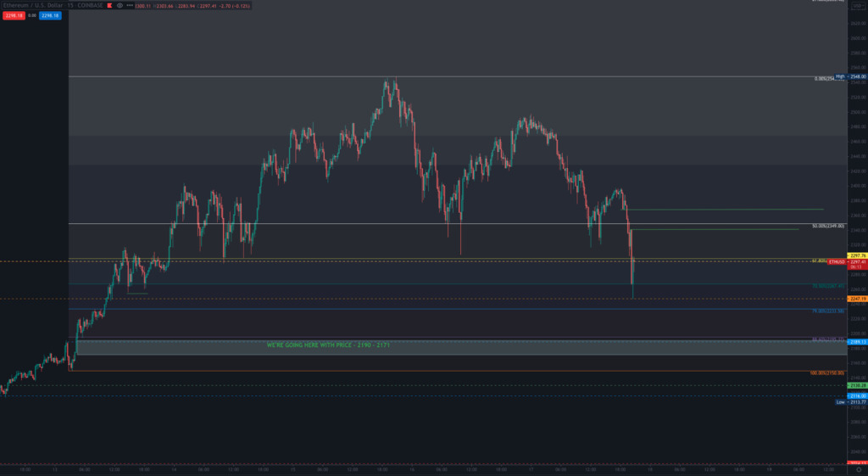Select the blue 2116.00 price axis tag
The height and width of the screenshot is (476, 868).
click(x=856, y=395)
